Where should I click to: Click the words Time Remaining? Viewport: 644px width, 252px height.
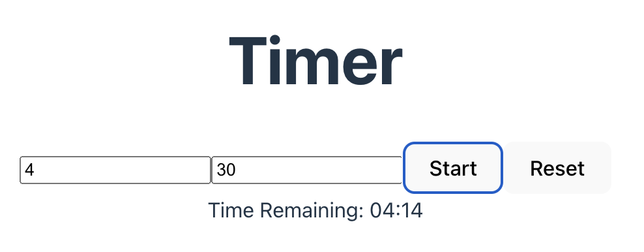(285, 210)
